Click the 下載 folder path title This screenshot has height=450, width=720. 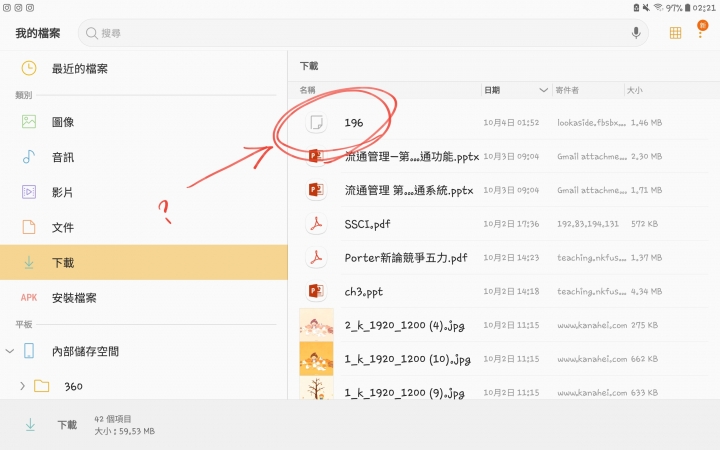tap(309, 66)
